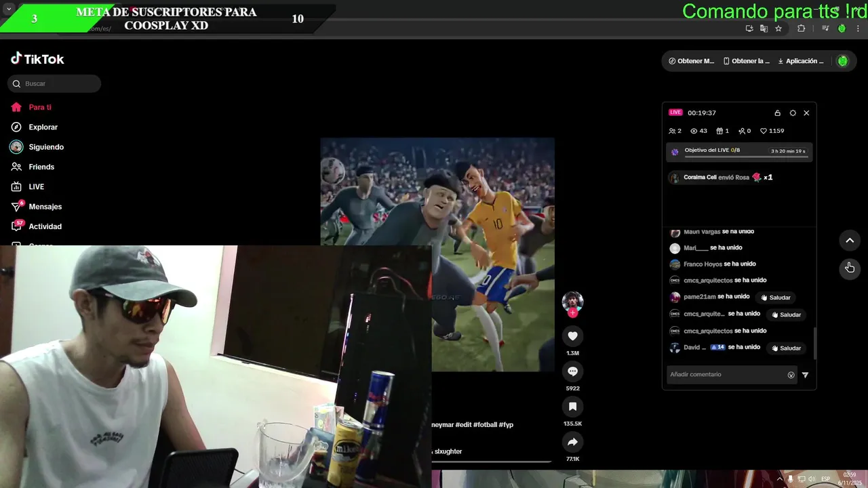The height and width of the screenshot is (488, 868).
Task: Open the taskbar volume icon
Action: coord(812,479)
